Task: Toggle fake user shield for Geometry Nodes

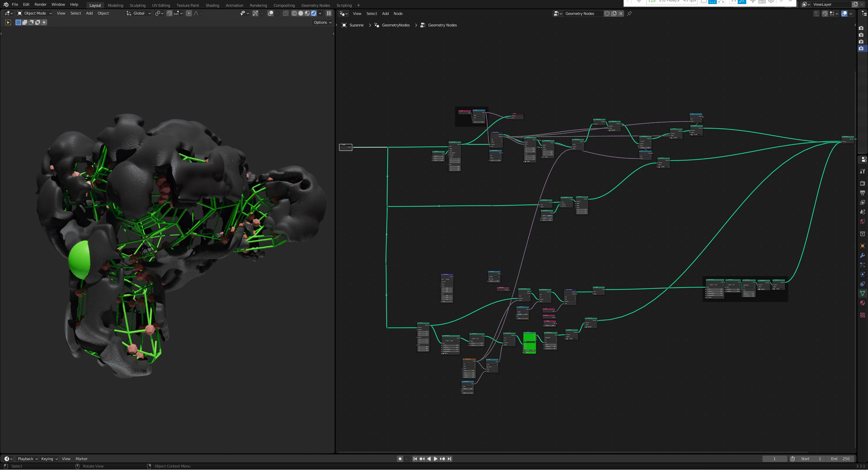Action: coord(607,14)
